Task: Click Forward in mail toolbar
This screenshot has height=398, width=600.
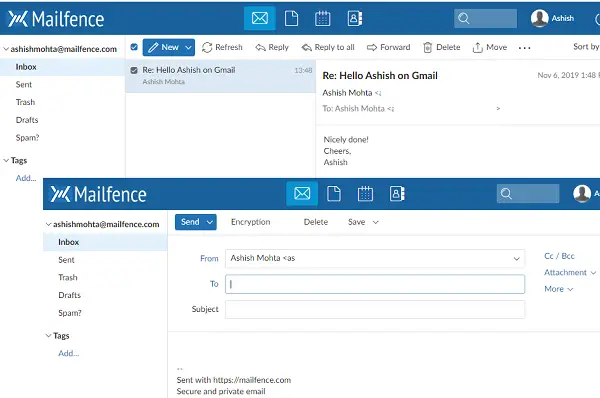Action: click(388, 47)
